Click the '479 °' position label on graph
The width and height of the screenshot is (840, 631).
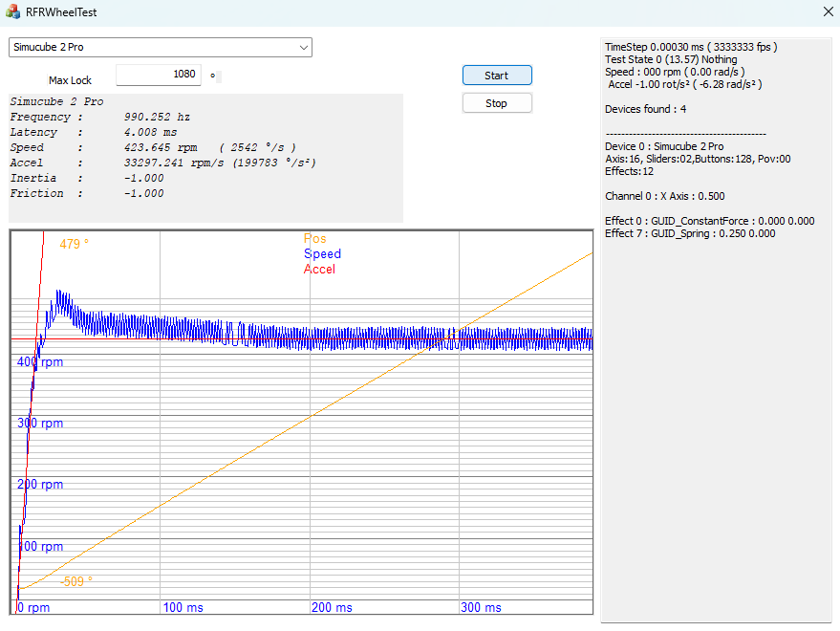coord(74,244)
